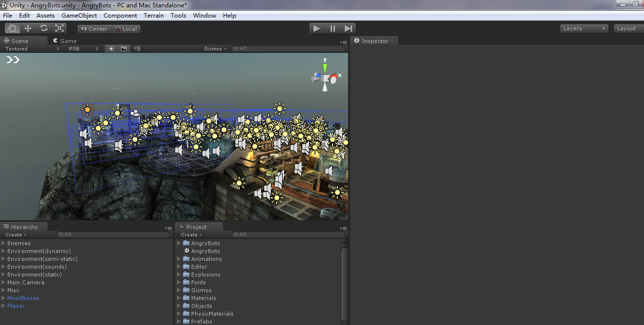
Task: Toggle Local handle rotation button
Action: (125, 29)
